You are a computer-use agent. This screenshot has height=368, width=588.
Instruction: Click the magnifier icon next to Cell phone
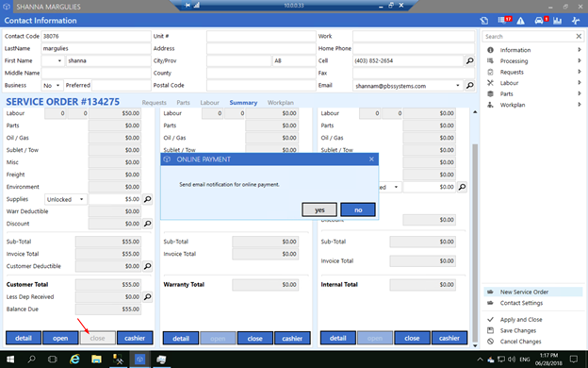[x=469, y=60]
